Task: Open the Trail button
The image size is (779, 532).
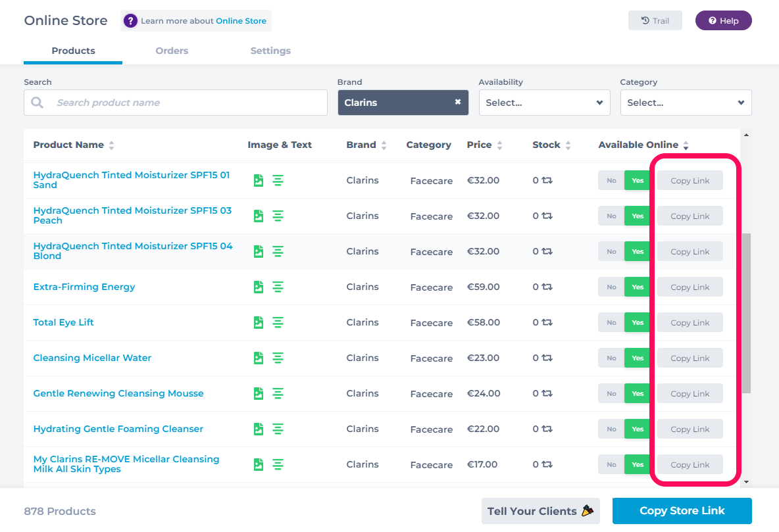Action: 655,20
